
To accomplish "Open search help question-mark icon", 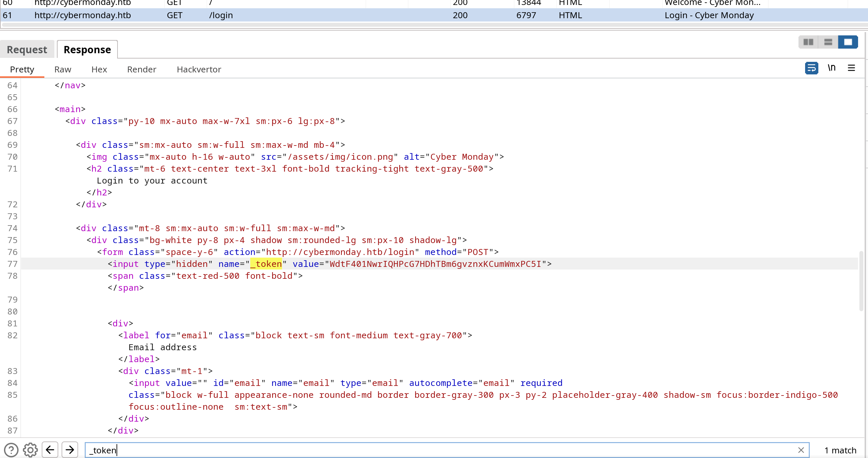I will [x=11, y=450].
